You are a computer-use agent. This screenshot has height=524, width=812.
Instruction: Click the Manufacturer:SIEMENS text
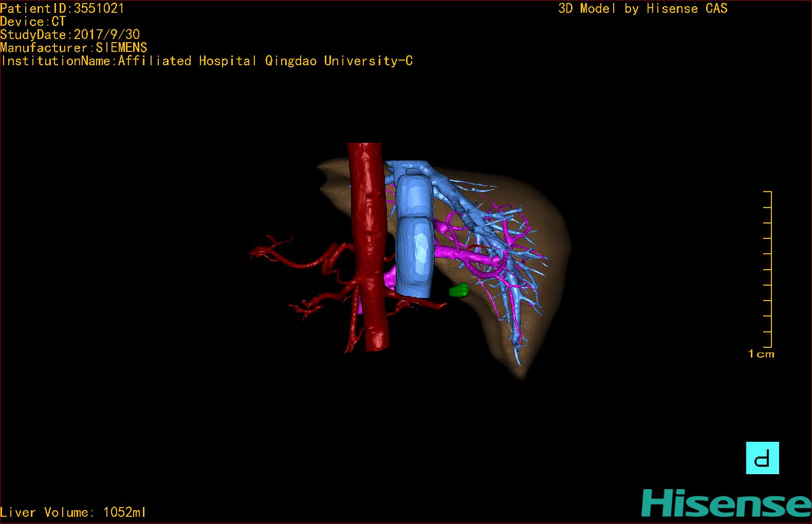pos(73,48)
